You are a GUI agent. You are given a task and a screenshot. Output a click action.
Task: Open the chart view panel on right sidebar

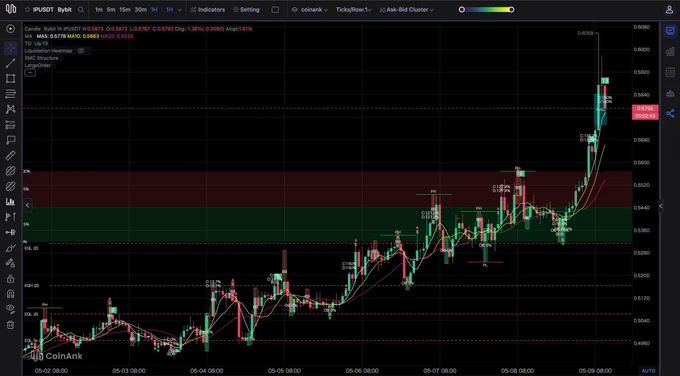point(670,30)
